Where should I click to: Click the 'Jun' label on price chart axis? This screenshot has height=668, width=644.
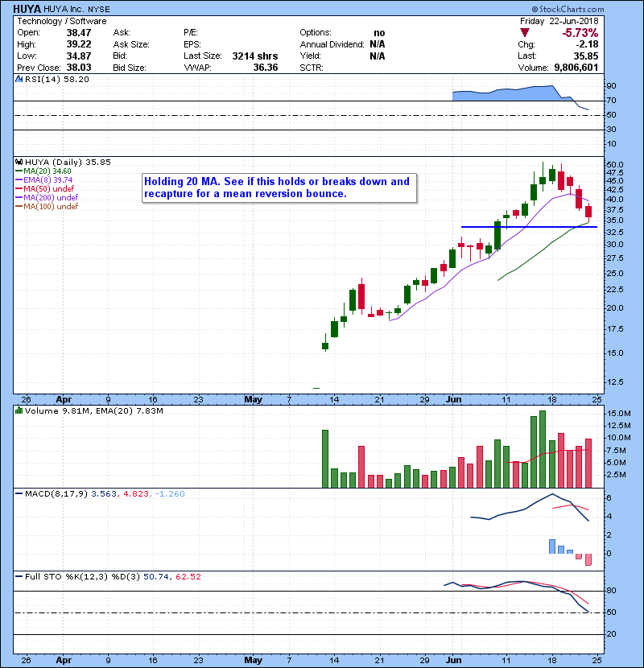(x=453, y=400)
